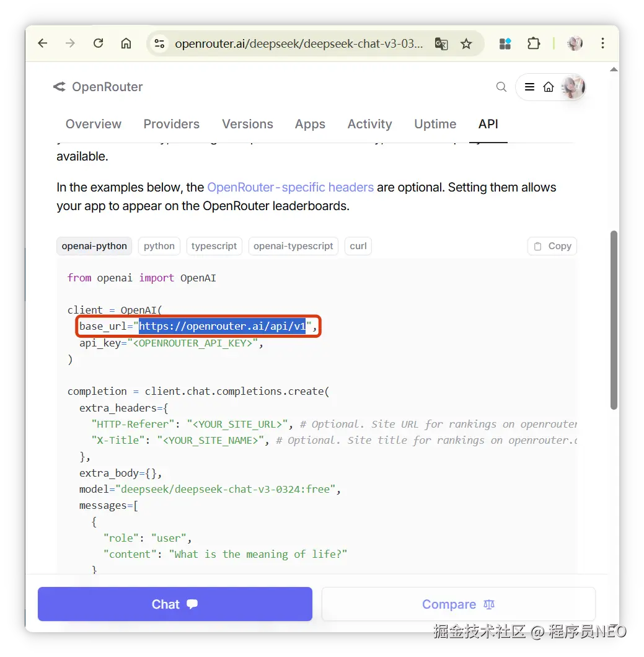
Task: Click the address bar URL text
Action: pyautogui.click(x=299, y=43)
